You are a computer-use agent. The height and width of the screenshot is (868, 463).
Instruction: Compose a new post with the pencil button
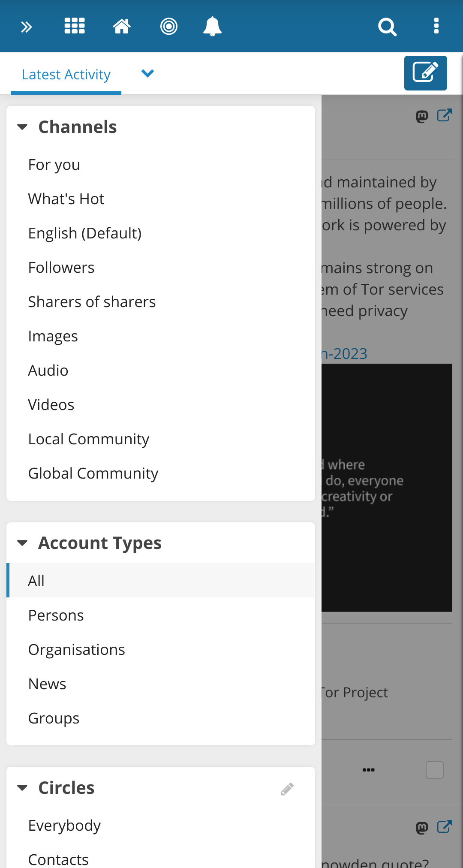[x=425, y=73]
